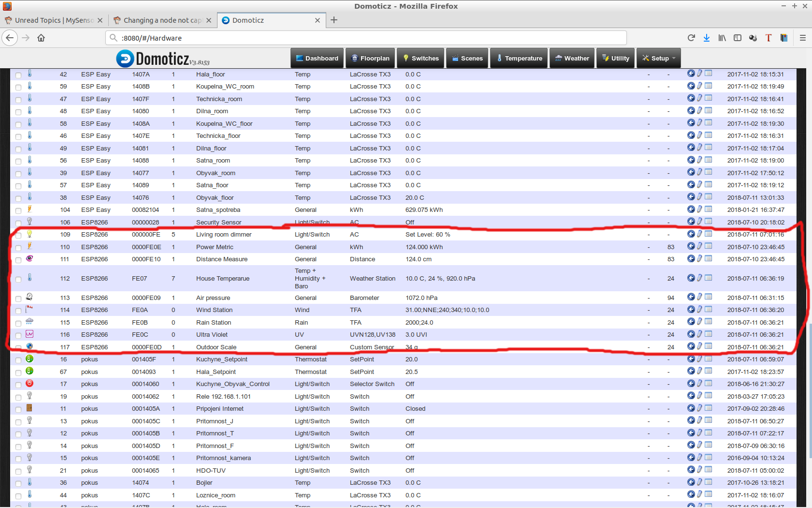Screen dimensions: 812x508
Task: Open the Switches menu
Action: pyautogui.click(x=420, y=58)
